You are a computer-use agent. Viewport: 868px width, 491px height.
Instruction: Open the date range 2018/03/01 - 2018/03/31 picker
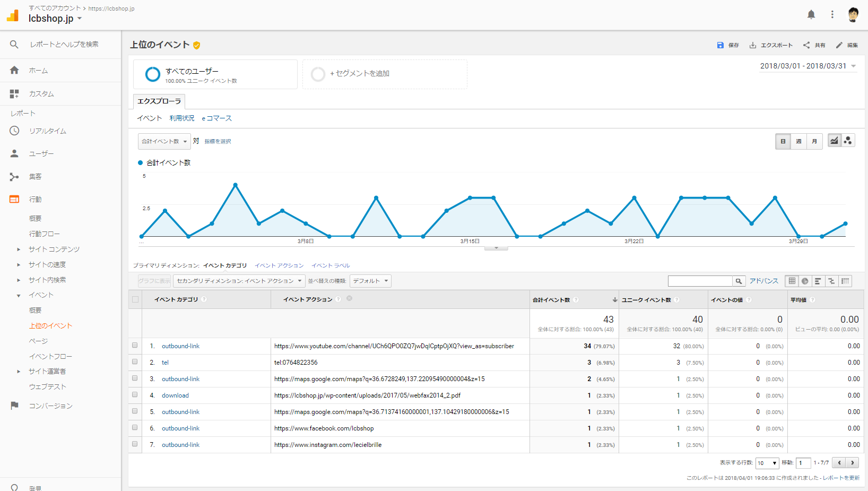pyautogui.click(x=808, y=66)
